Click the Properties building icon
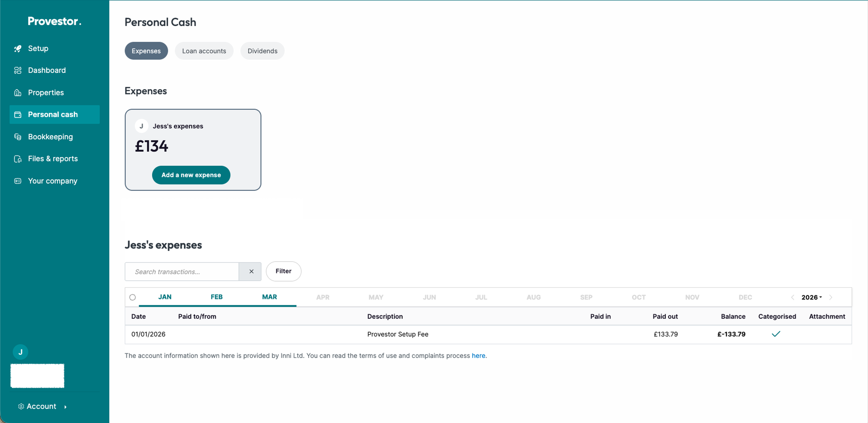This screenshot has width=868, height=423. 18,93
